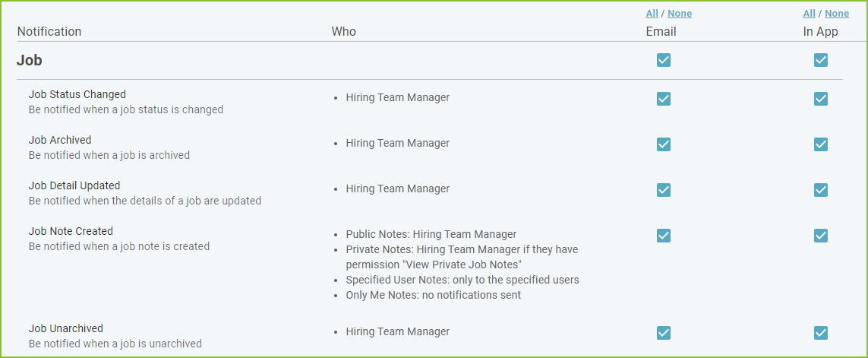Click None link above In App column
868x358 pixels.
pos(837,13)
